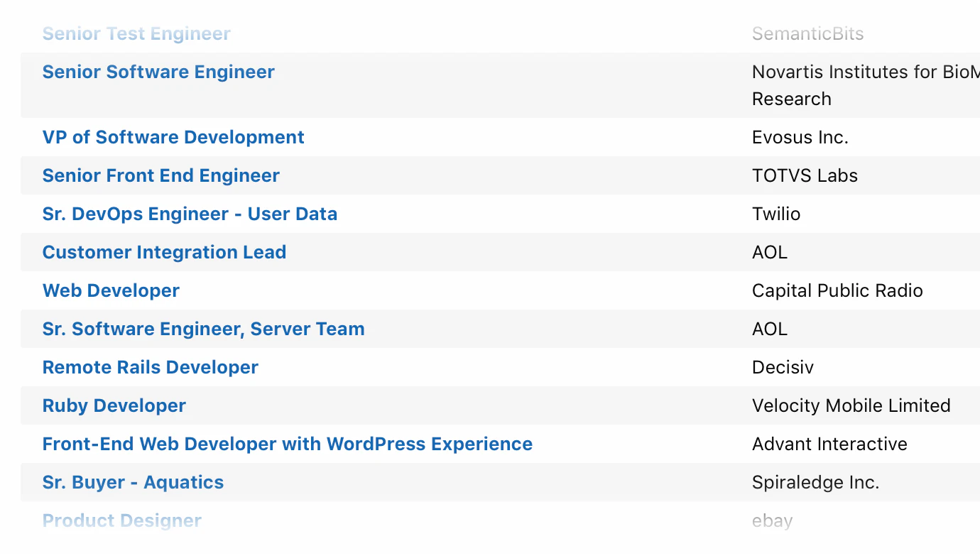The height and width of the screenshot is (556, 980).
Task: Click the Sr. Software Engineer, Server Team link
Action: [x=204, y=329]
